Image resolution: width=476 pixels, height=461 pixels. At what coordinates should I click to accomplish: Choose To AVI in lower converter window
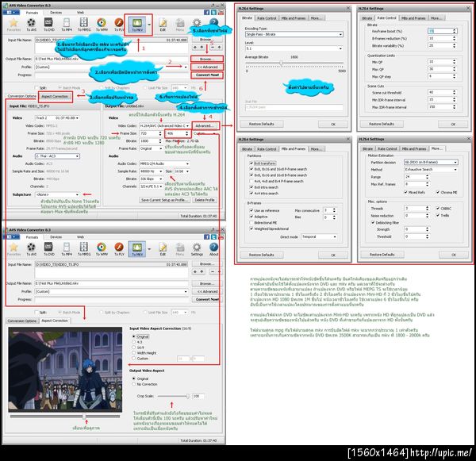click(31, 249)
